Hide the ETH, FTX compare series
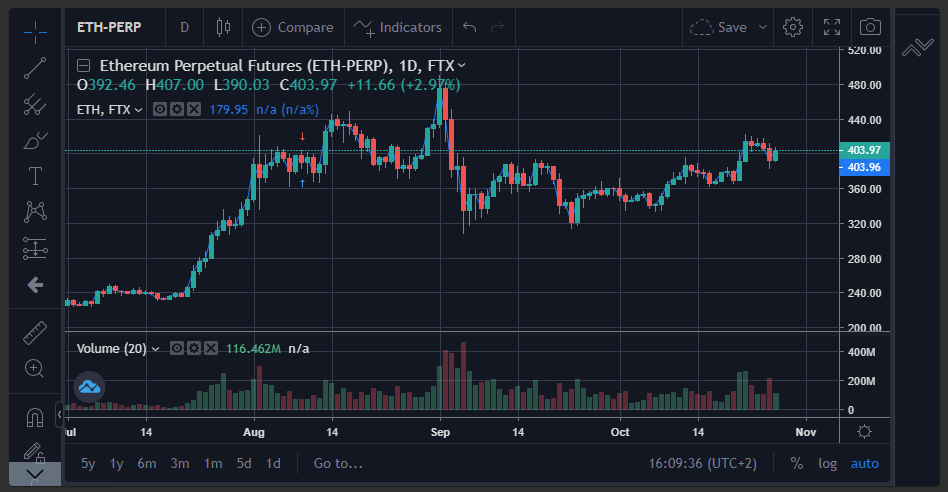The width and height of the screenshot is (948, 492). pos(160,109)
